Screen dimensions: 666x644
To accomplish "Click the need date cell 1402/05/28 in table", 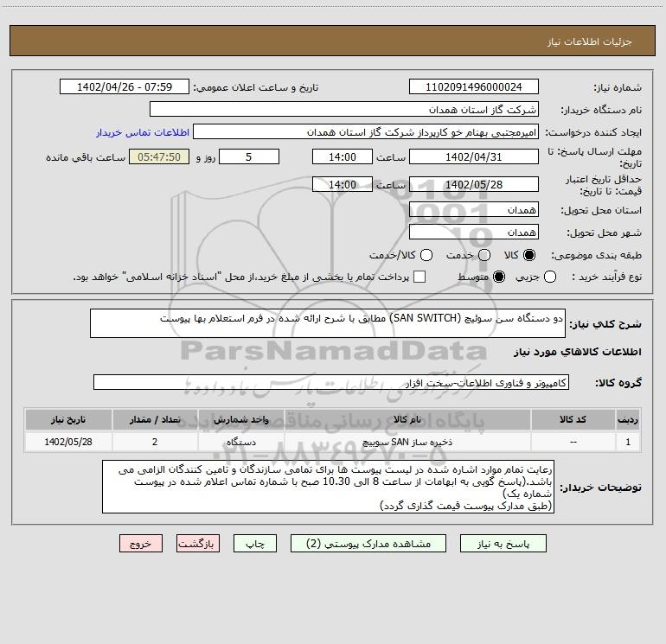I will pyautogui.click(x=68, y=442).
